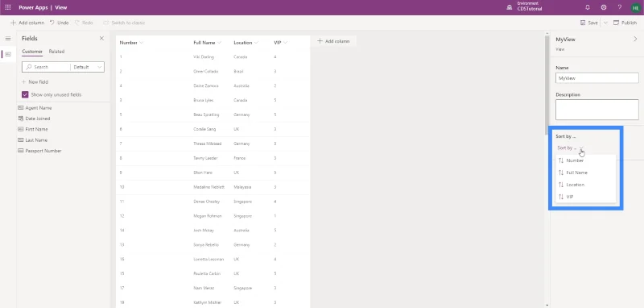Screen dimensions: 644x308
Task: Choose Full Name in the Sort by menu
Action: pos(586,173)
